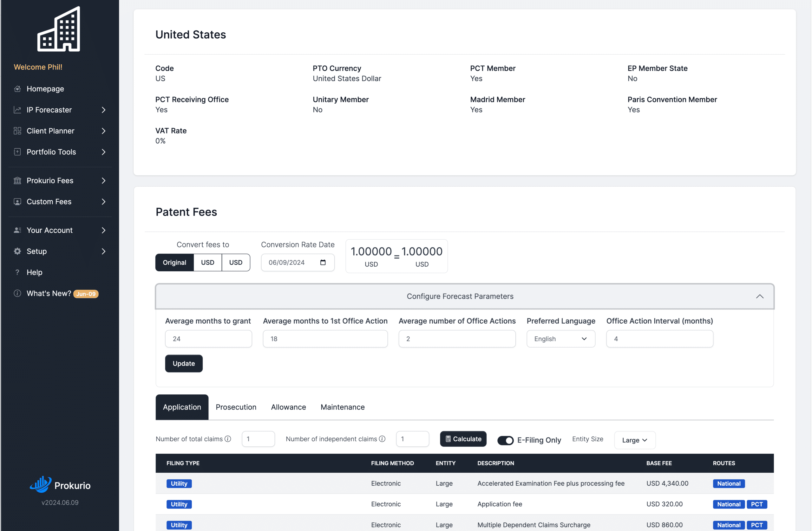This screenshot has width=812, height=531.
Task: Click the Portfolio Tools upload icon
Action: pos(17,152)
